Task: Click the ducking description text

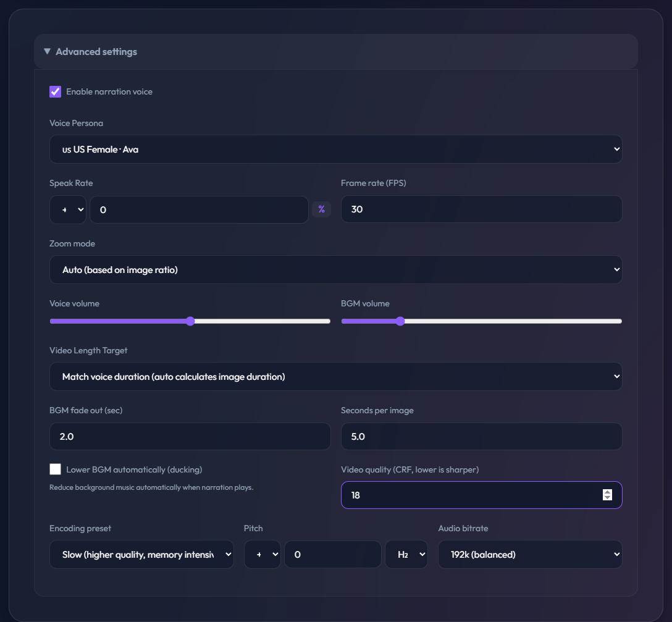Action: (151, 487)
